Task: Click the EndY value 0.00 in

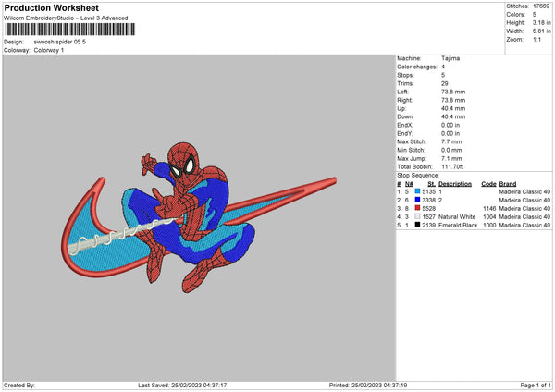Action: [x=450, y=133]
